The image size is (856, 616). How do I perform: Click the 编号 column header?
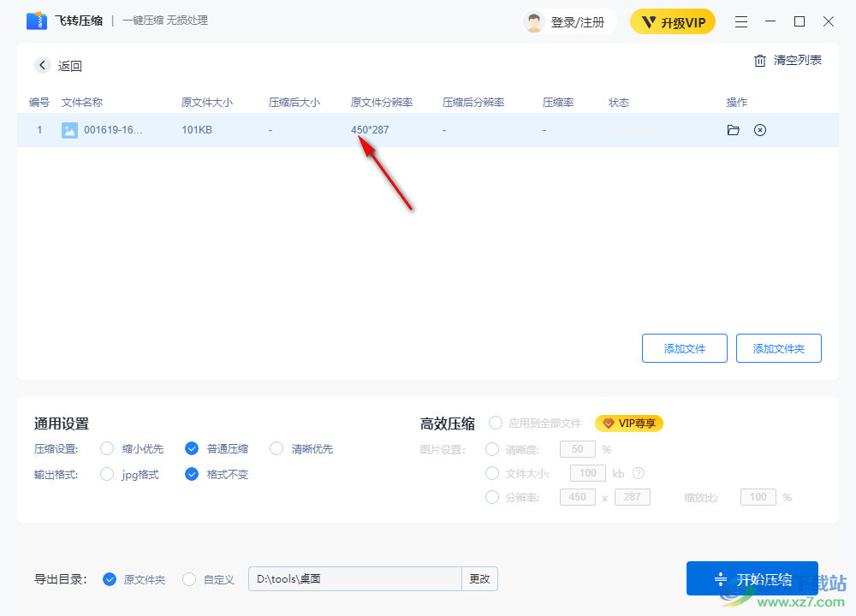point(39,103)
